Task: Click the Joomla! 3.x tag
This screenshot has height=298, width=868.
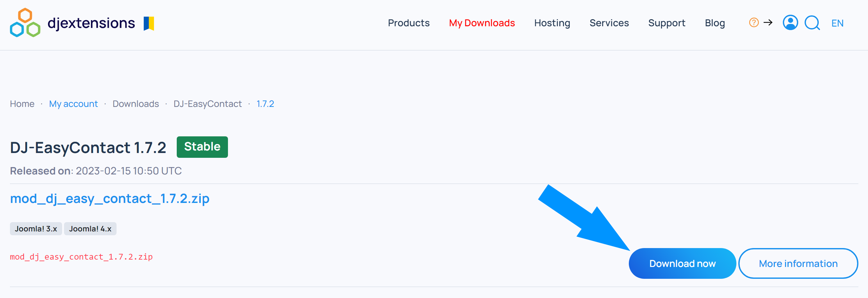Action: [36, 229]
